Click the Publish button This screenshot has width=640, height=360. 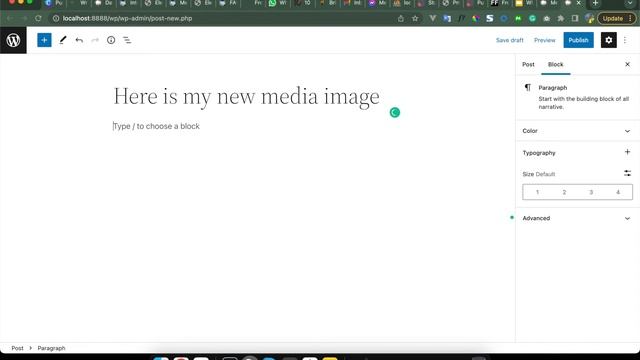point(578,40)
